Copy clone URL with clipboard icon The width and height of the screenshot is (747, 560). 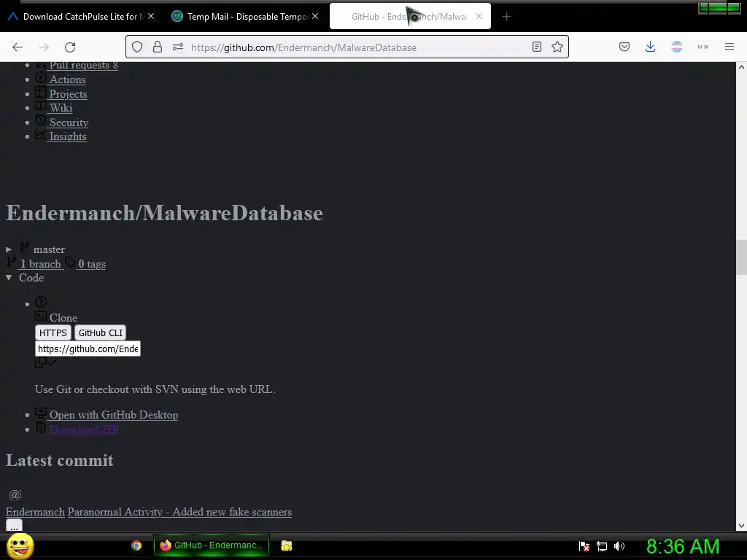coord(41,363)
